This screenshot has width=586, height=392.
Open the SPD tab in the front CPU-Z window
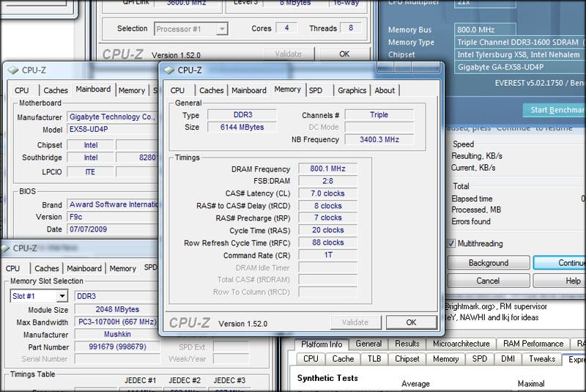pyautogui.click(x=316, y=90)
